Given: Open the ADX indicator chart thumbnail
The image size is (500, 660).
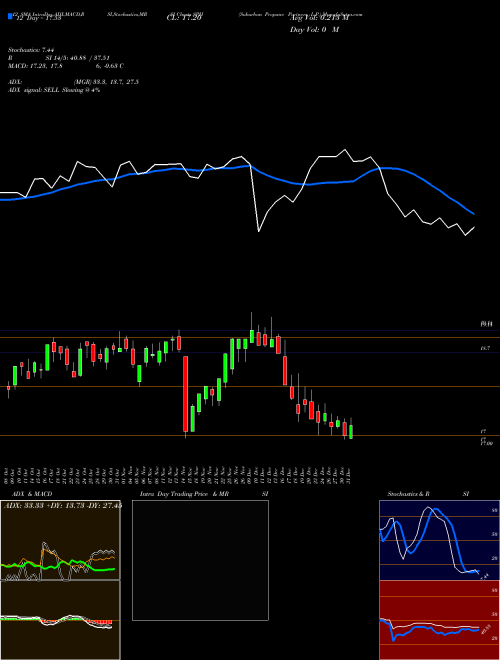Looking at the screenshot, I should click(x=60, y=540).
